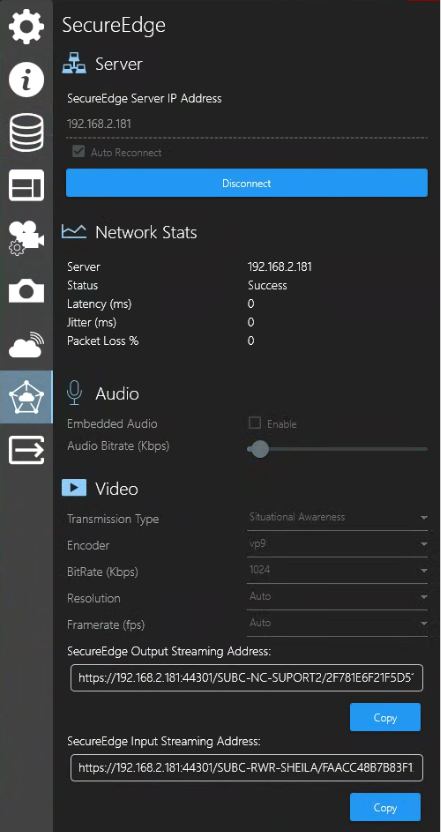Expand the Transmission Type dropdown
The height and width of the screenshot is (832, 441).
pyautogui.click(x=338, y=517)
